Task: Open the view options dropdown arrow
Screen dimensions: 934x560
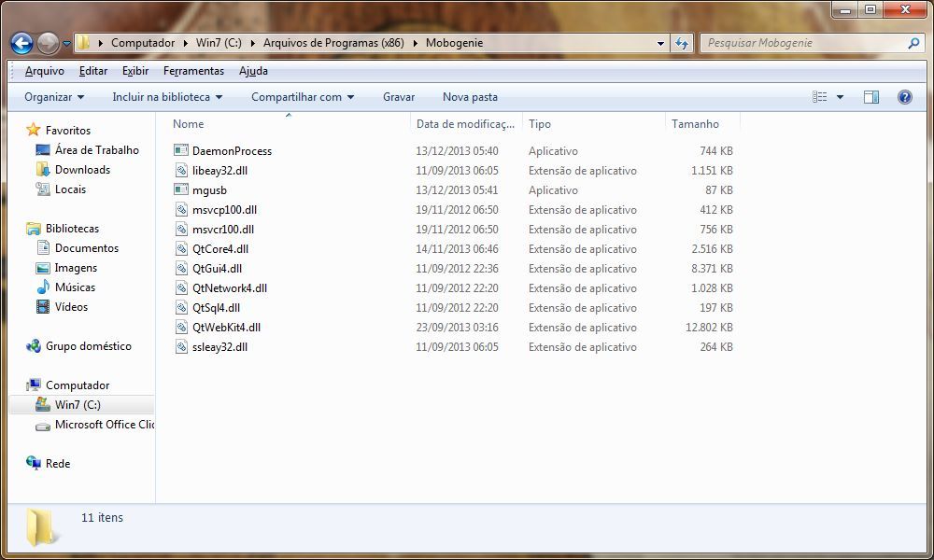Action: [840, 97]
